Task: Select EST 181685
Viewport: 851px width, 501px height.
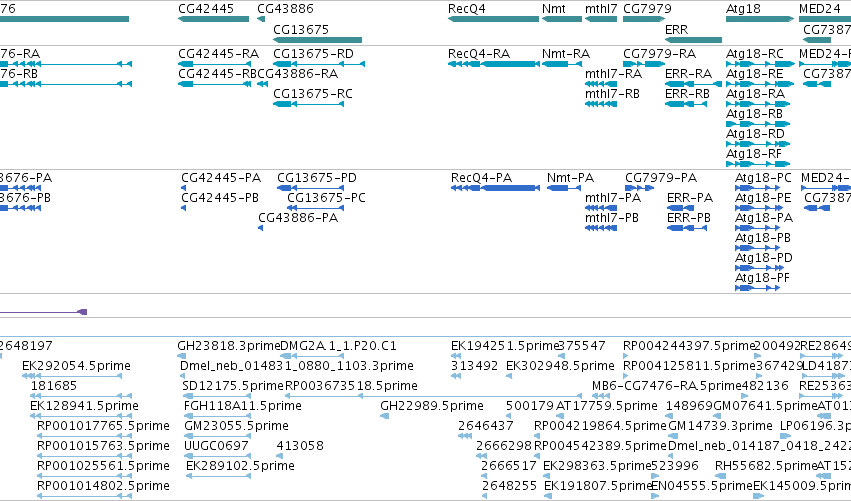Action: click(54, 386)
